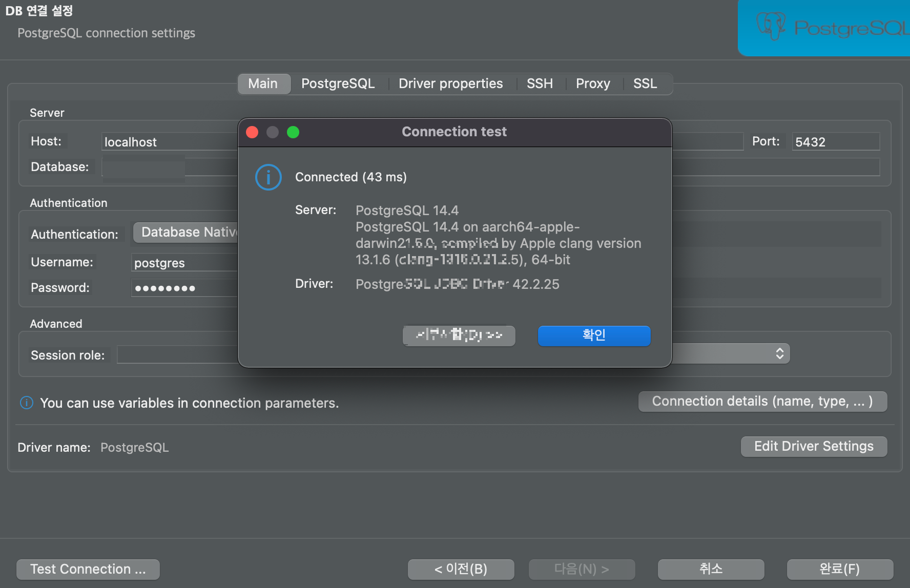910x588 pixels.
Task: Click the driver version text ending 42.2.25
Action: [x=458, y=284]
